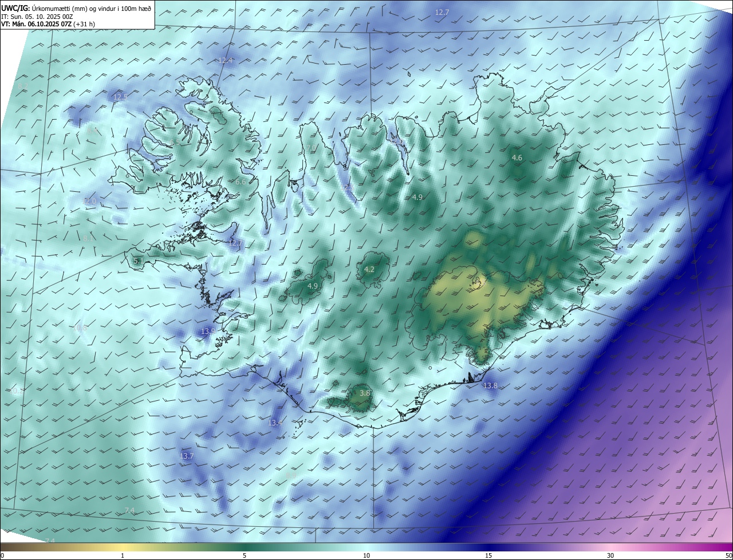Viewport: 733px width, 560px height.
Task: Click the colorbar tick label 10
Action: [366, 555]
